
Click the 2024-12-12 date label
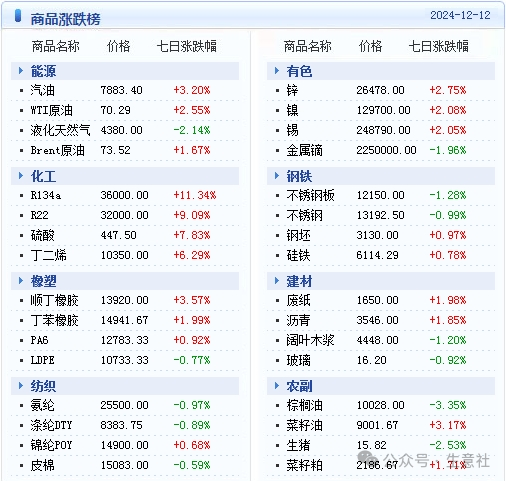point(460,15)
